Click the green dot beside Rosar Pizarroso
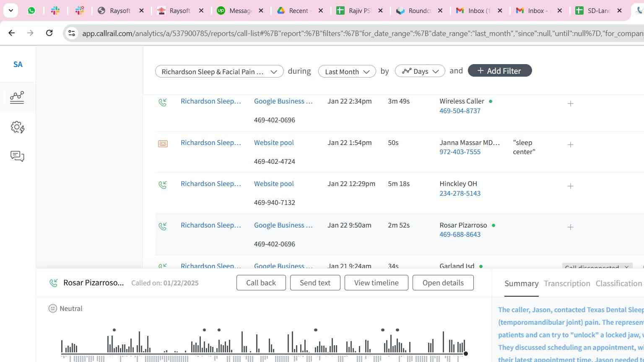The height and width of the screenshot is (362, 644). 493,225
